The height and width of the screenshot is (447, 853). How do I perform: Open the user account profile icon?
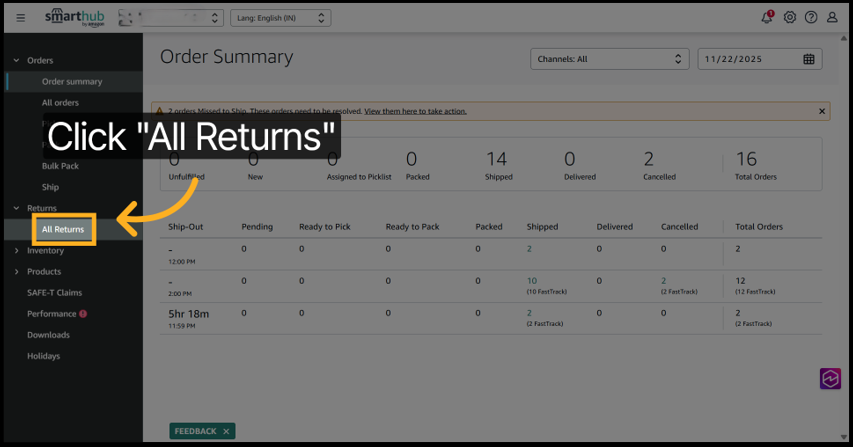point(832,18)
